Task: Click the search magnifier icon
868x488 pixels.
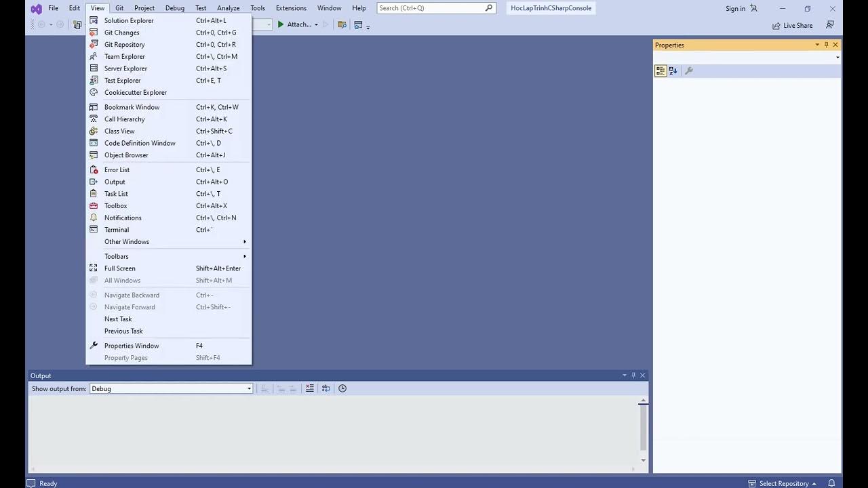Action: click(x=489, y=8)
